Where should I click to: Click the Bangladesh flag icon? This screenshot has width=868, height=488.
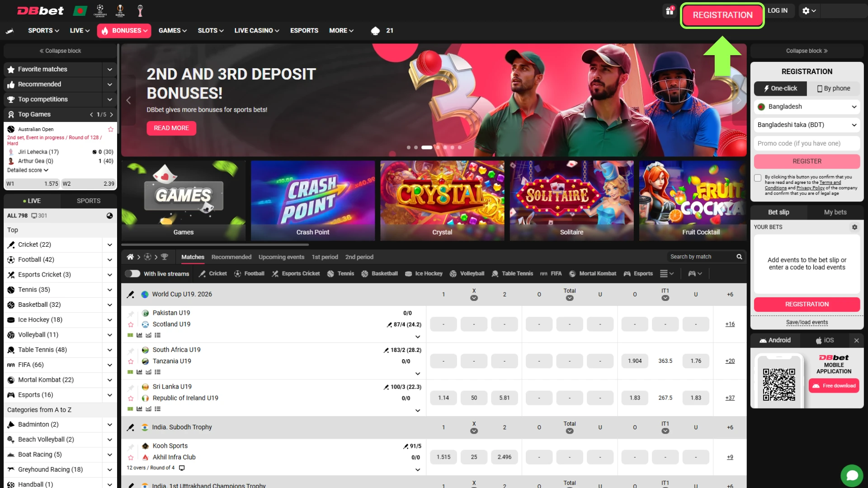click(80, 11)
